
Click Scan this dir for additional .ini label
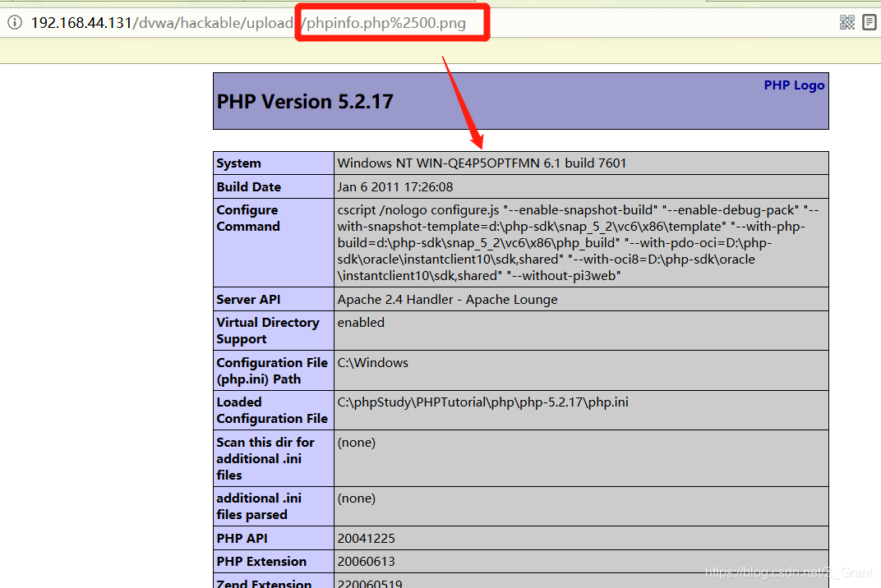[265, 459]
